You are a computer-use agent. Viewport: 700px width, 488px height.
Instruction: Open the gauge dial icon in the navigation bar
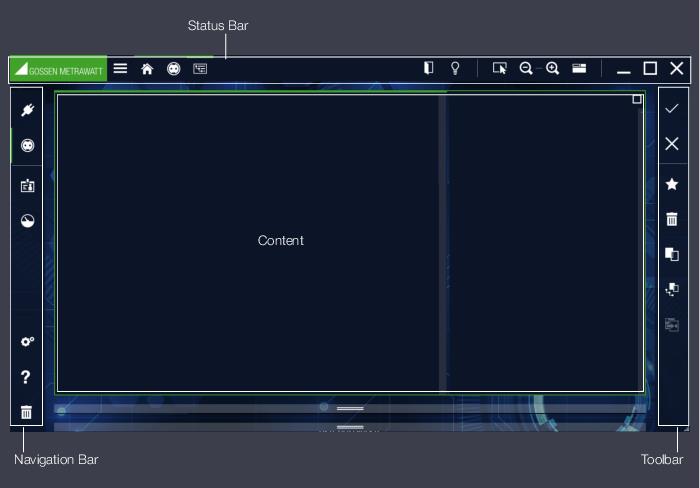(27, 221)
